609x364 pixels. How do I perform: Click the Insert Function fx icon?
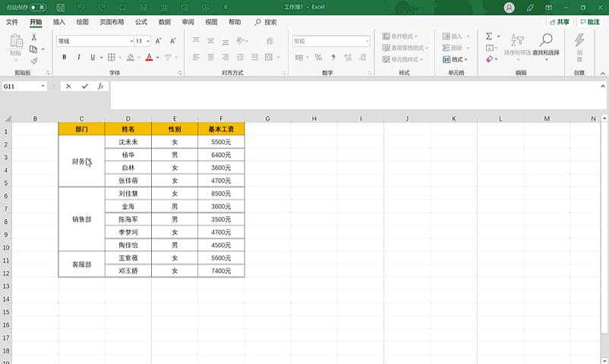click(100, 86)
